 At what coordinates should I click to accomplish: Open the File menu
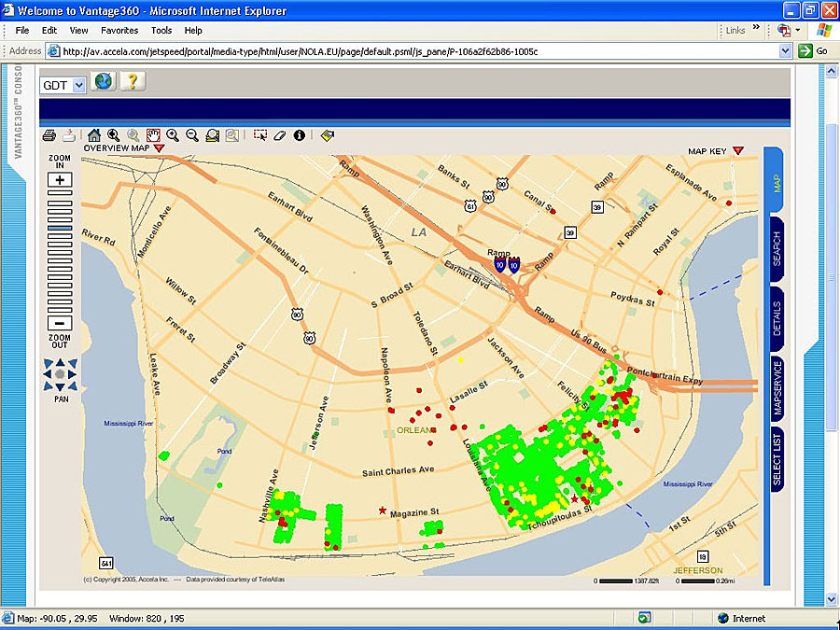coord(22,31)
